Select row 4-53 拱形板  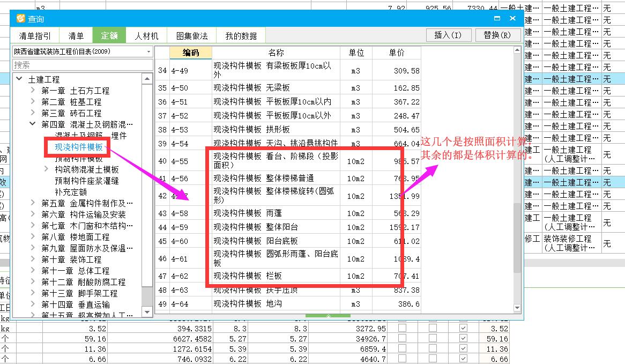(x=288, y=130)
